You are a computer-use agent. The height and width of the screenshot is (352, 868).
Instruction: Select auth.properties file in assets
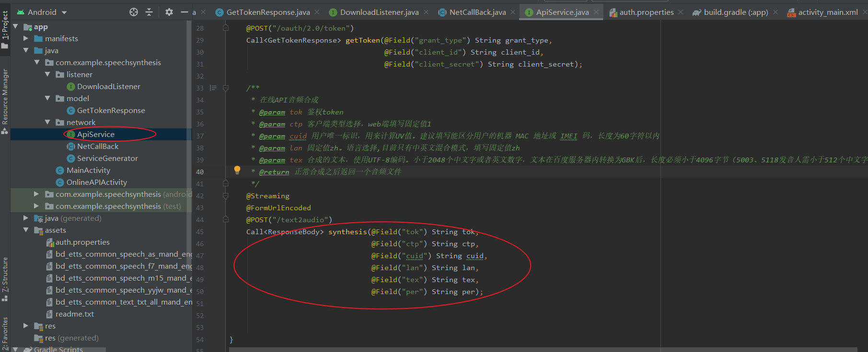coord(82,242)
